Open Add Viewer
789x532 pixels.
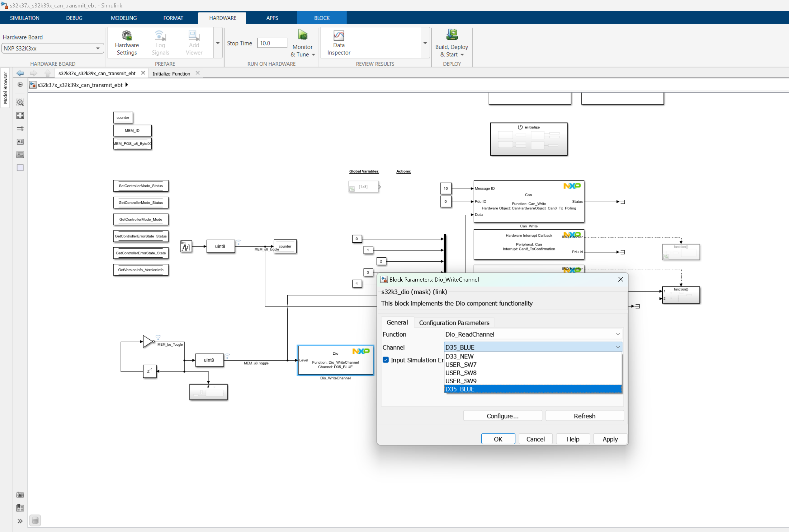pyautogui.click(x=194, y=43)
